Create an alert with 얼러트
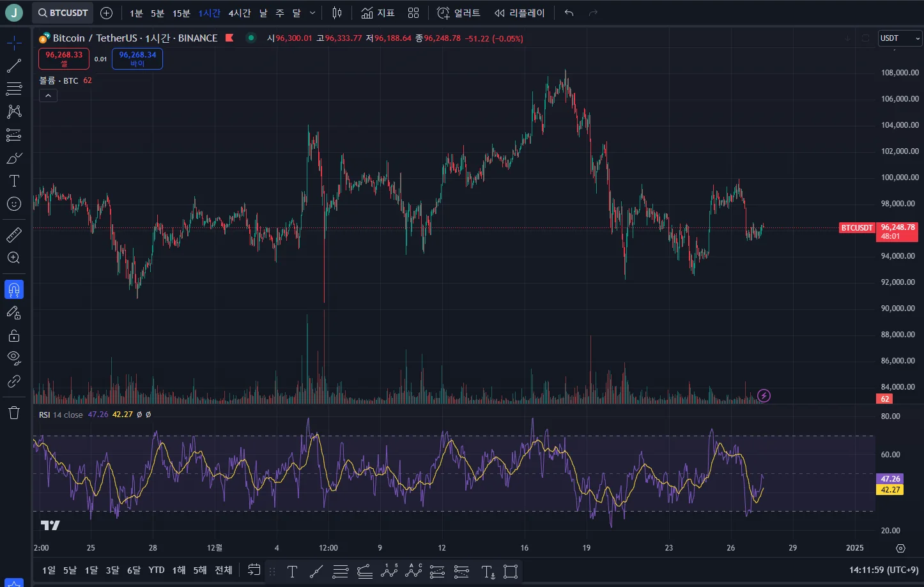Image resolution: width=924 pixels, height=587 pixels. tap(458, 13)
